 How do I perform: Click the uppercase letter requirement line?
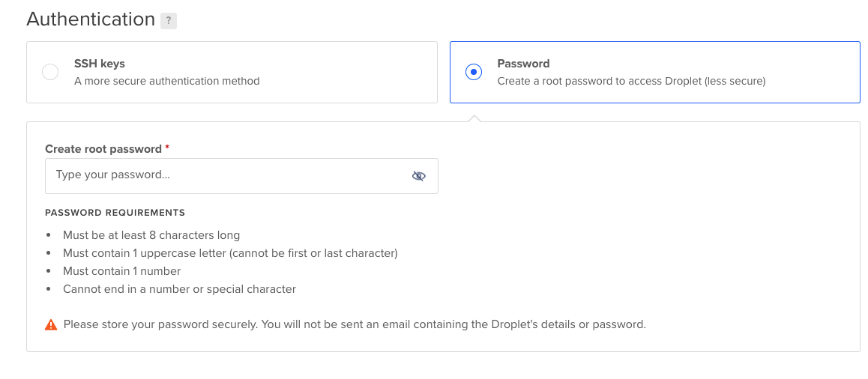click(x=230, y=253)
